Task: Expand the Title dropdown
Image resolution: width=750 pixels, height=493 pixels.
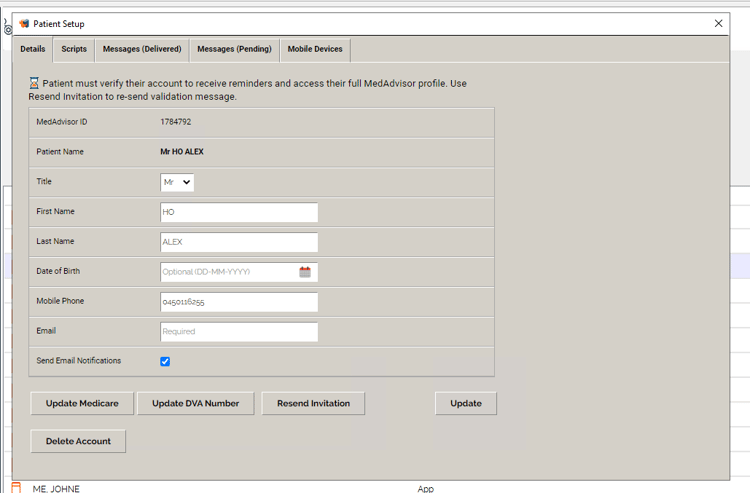Action: click(177, 182)
